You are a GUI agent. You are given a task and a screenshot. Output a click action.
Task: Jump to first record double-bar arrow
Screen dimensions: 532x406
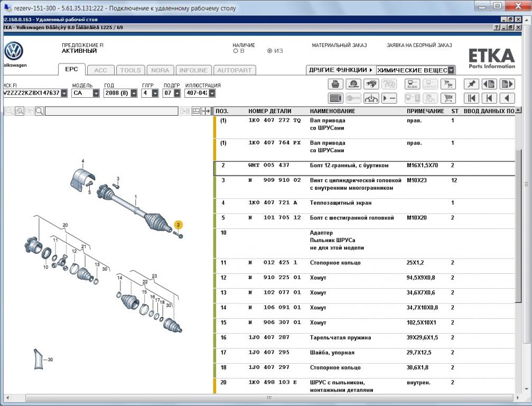(471, 98)
